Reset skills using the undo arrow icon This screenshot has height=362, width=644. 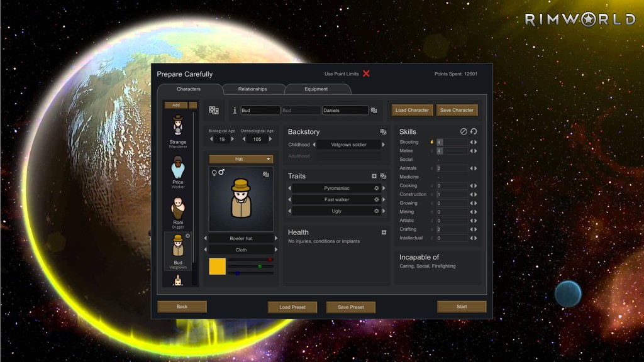474,131
